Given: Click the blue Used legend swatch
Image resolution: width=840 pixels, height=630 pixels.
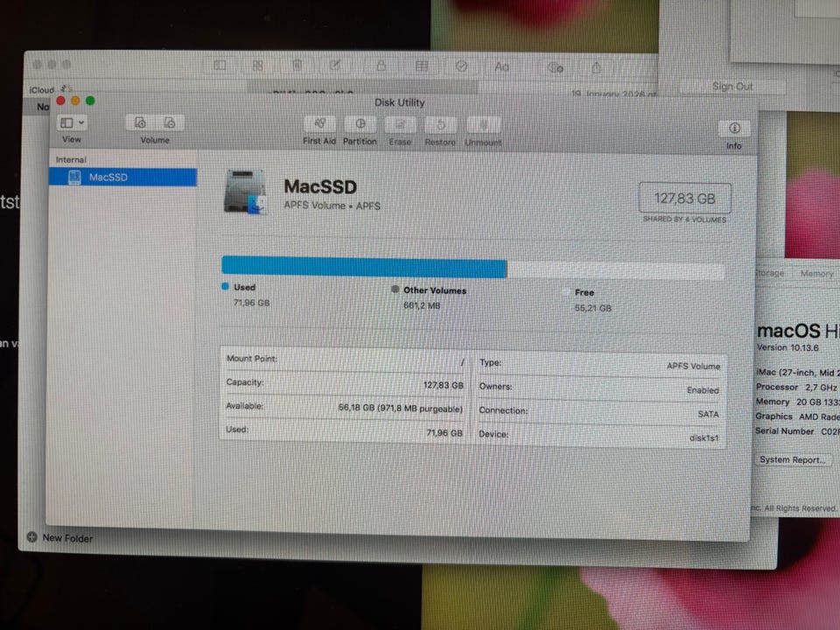Looking at the screenshot, I should [x=226, y=286].
